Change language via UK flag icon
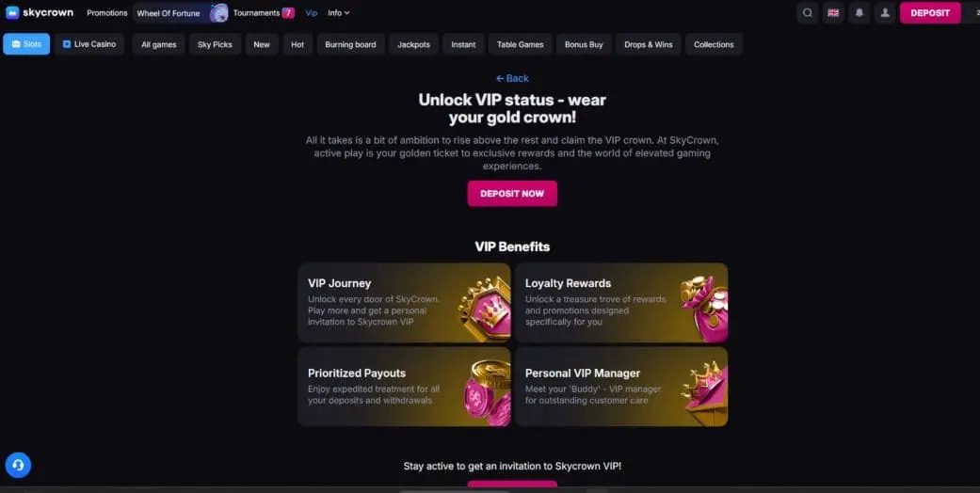The image size is (980, 493). 833,12
